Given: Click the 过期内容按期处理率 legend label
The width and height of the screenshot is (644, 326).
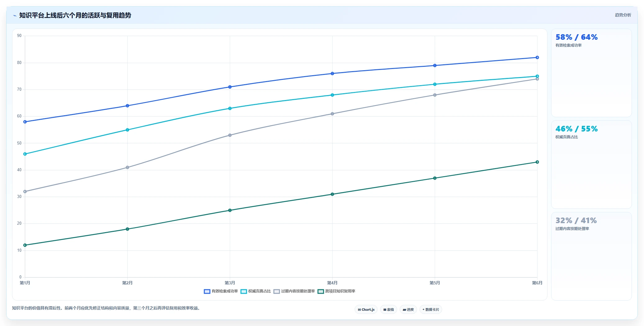Looking at the screenshot, I should pyautogui.click(x=298, y=291).
